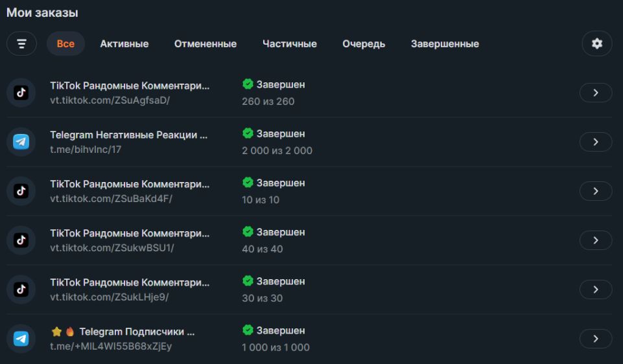Click Telegram icon for bihvlnc/17 order
623x364 pixels.
point(21,142)
